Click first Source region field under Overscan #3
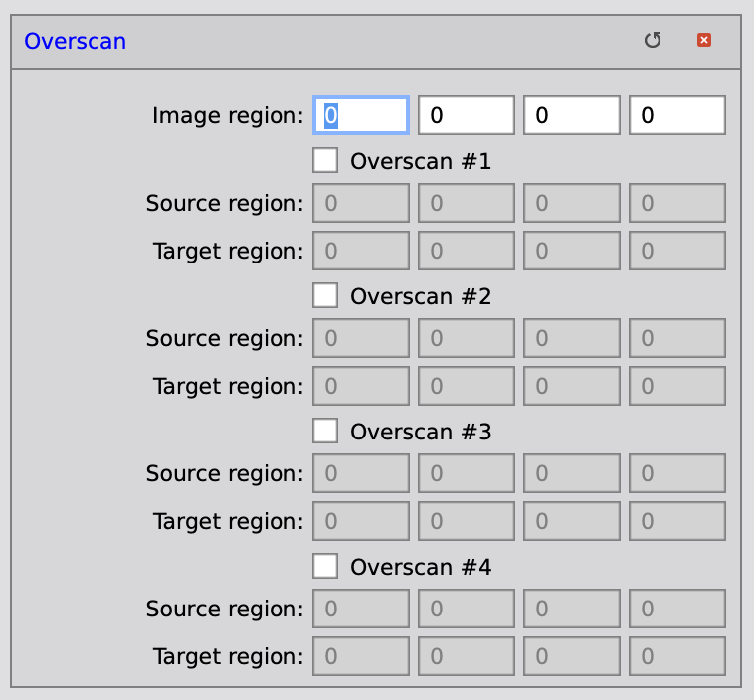The width and height of the screenshot is (754, 700). (x=361, y=473)
